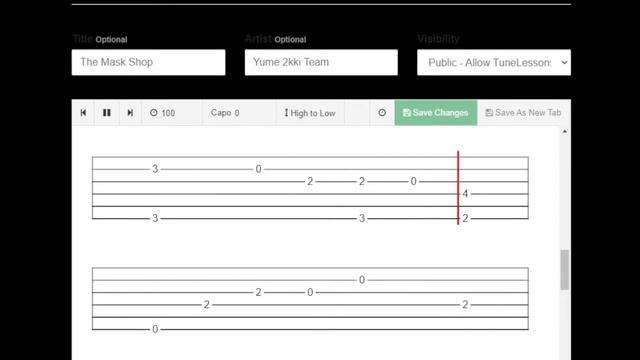The height and width of the screenshot is (360, 640).
Task: Skip forward to the end
Action: [130, 113]
